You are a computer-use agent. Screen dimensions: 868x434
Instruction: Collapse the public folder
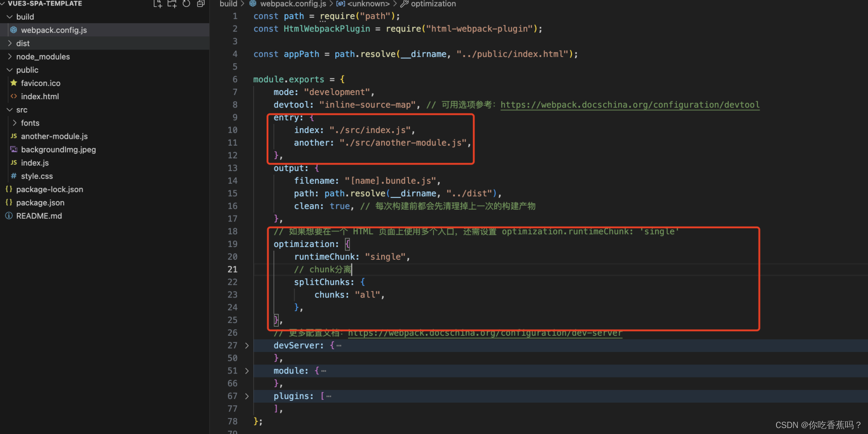click(x=10, y=70)
